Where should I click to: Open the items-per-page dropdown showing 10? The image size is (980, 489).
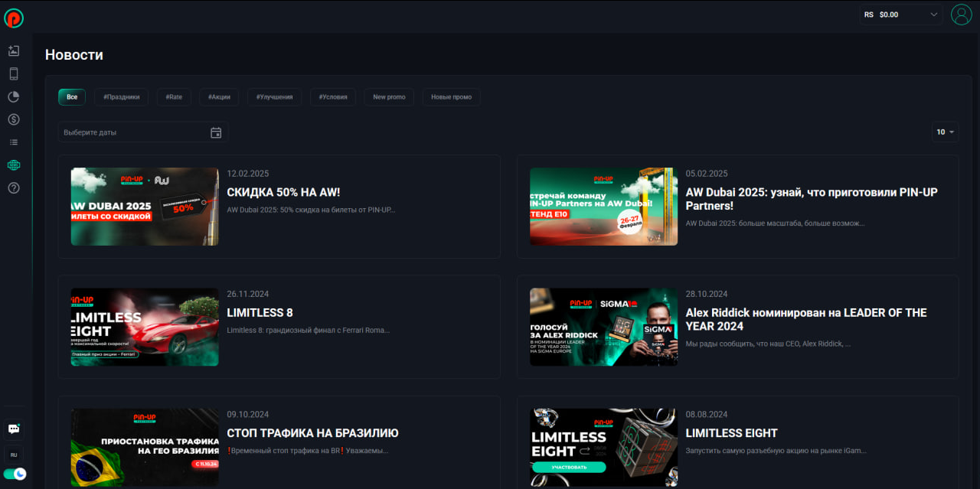pyautogui.click(x=945, y=132)
